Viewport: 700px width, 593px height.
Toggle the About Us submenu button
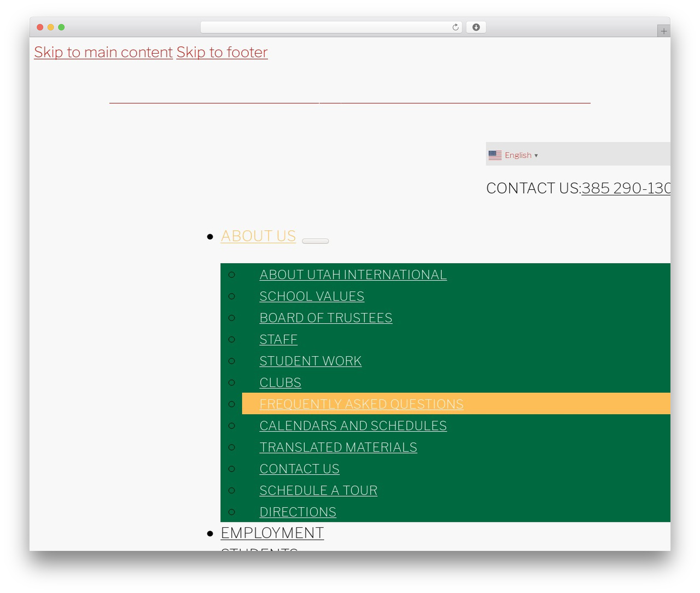[316, 241]
